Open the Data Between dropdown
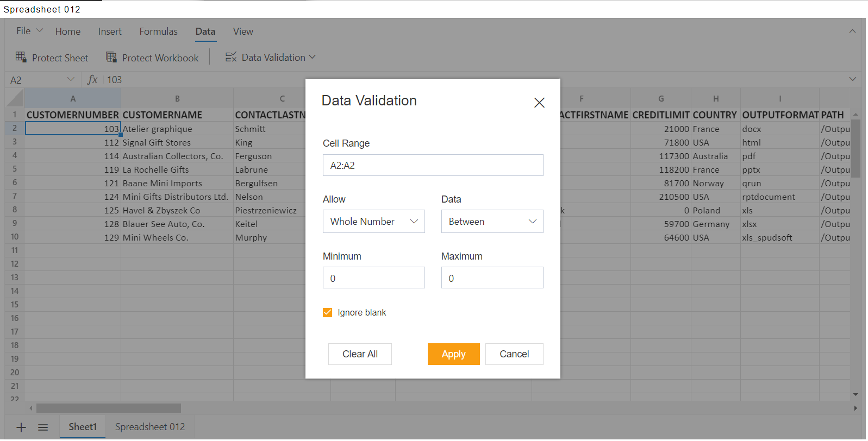The height and width of the screenshot is (441, 868). (492, 222)
